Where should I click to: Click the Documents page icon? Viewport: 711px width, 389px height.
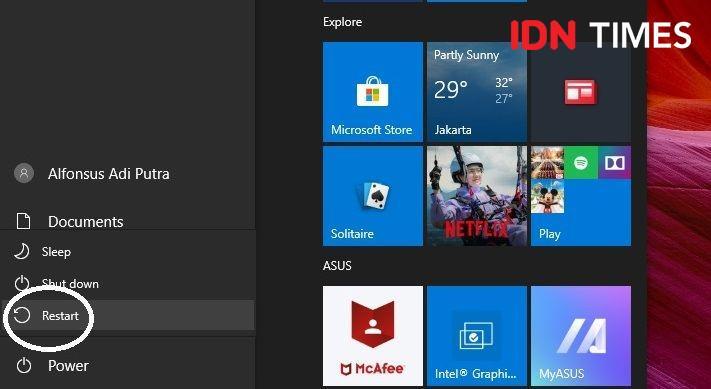23,221
